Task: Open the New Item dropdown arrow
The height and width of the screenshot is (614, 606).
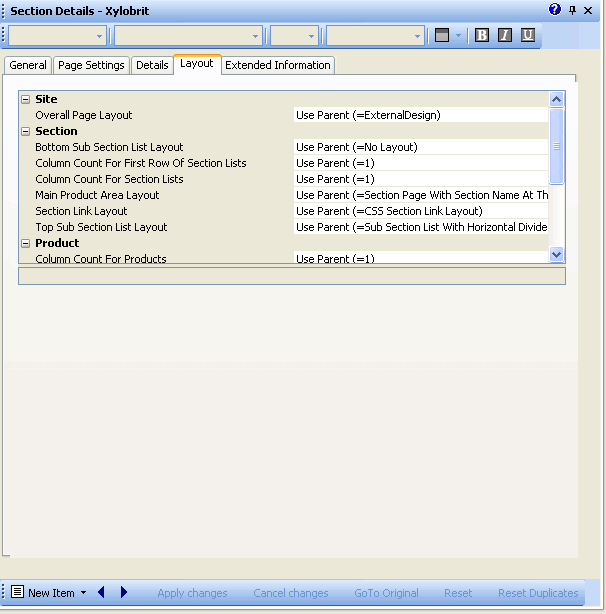Action: click(x=84, y=594)
